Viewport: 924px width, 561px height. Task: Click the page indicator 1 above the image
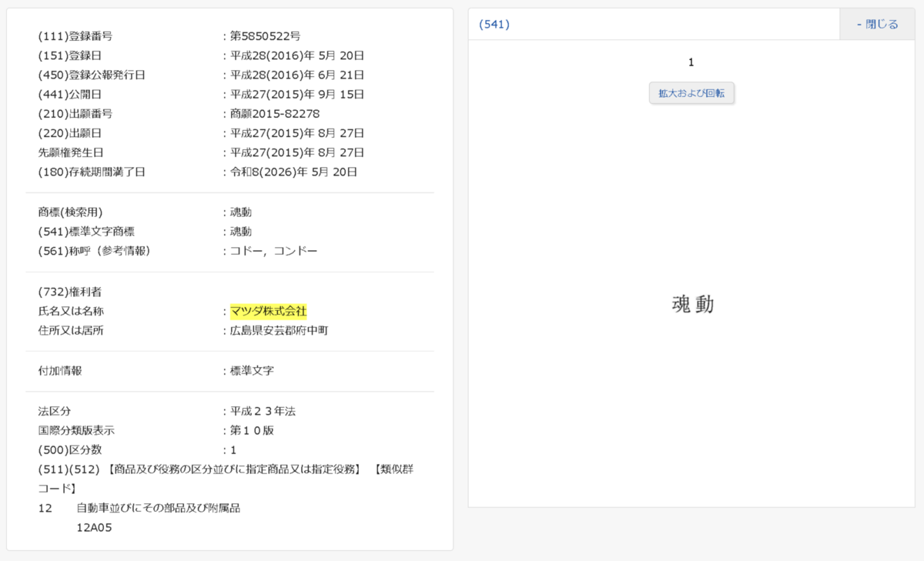(691, 62)
